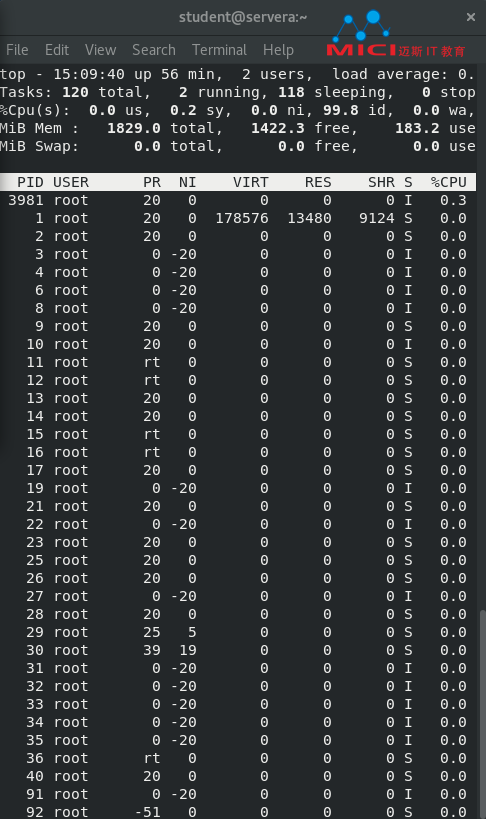Click the MICI logo watermark
Image resolution: width=486 pixels, height=819 pixels.
point(396,34)
